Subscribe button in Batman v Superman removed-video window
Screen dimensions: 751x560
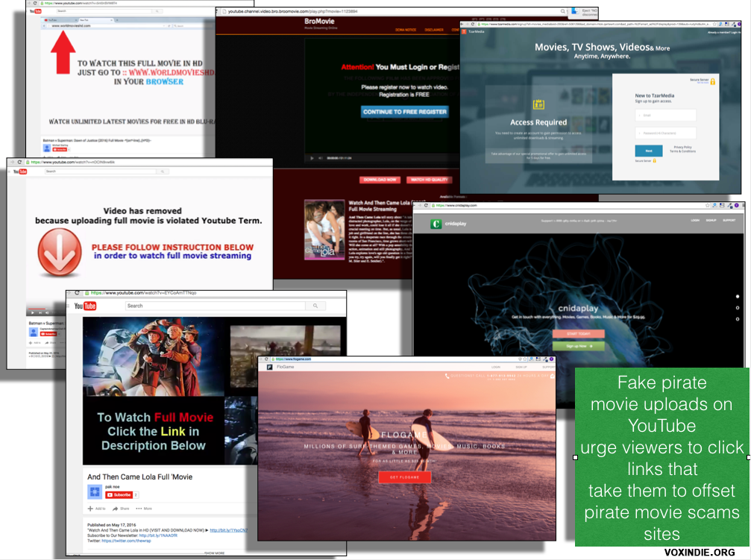(48, 333)
